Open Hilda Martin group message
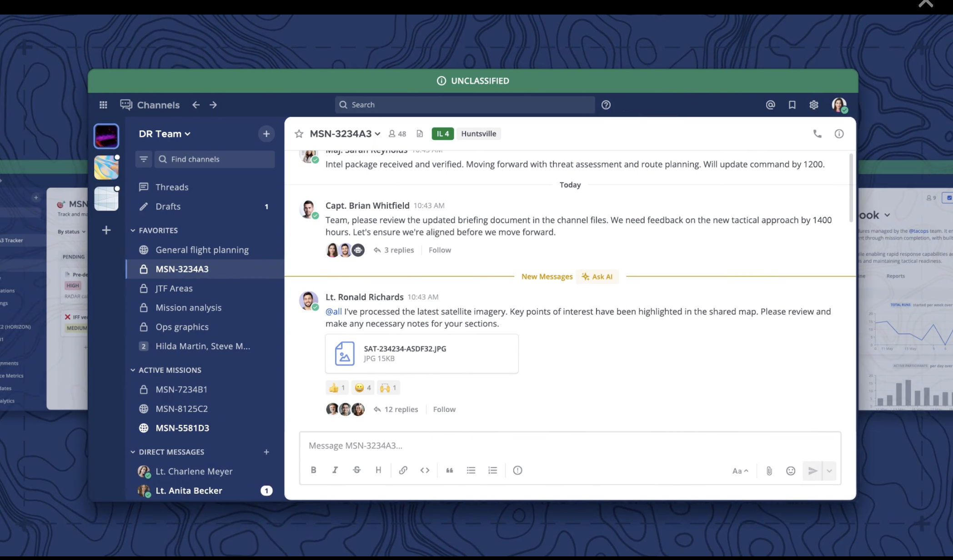 tap(205, 346)
